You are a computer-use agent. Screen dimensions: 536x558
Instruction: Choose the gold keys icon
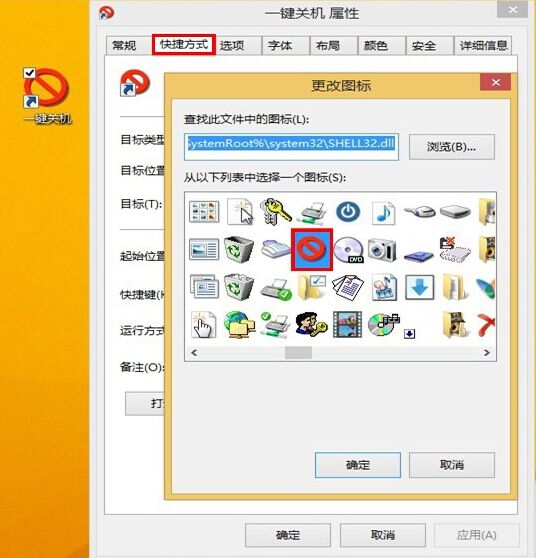pyautogui.click(x=275, y=212)
